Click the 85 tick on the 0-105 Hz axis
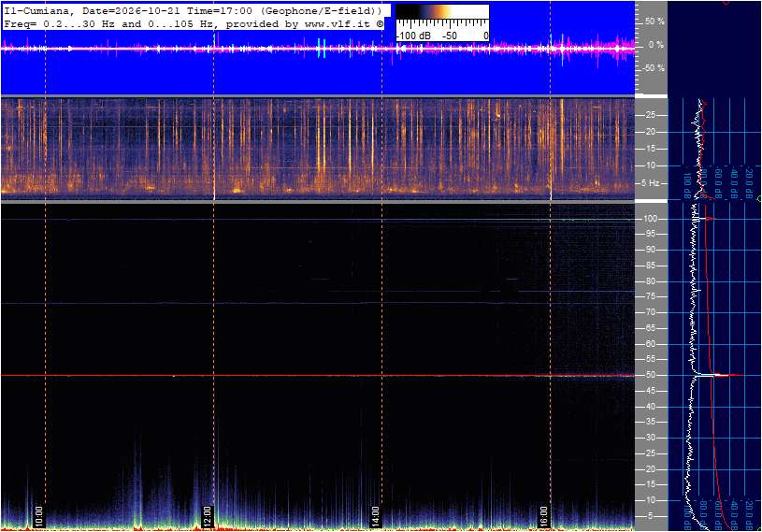762x532 pixels. (650, 266)
